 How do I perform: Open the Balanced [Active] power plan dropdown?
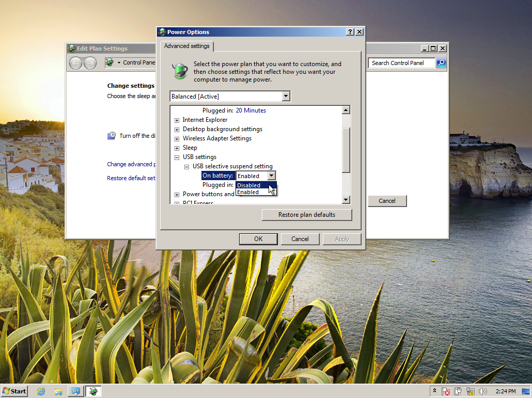point(286,97)
